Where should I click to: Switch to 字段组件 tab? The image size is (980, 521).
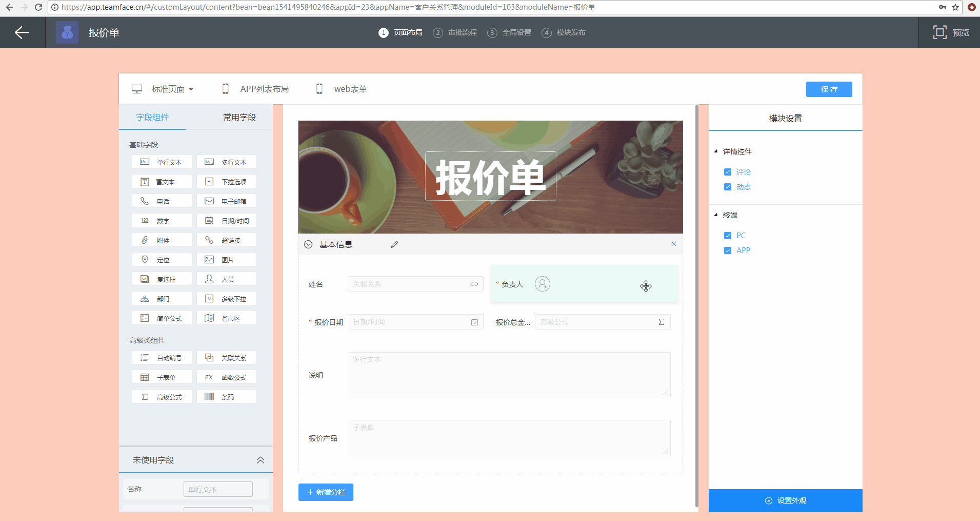(x=152, y=118)
